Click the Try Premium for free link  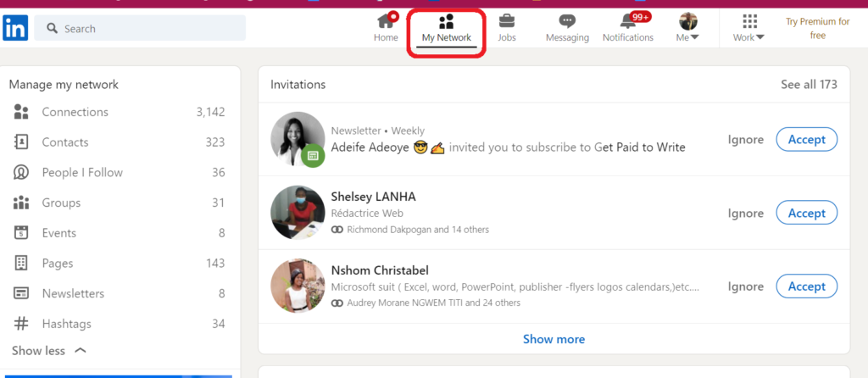[817, 28]
